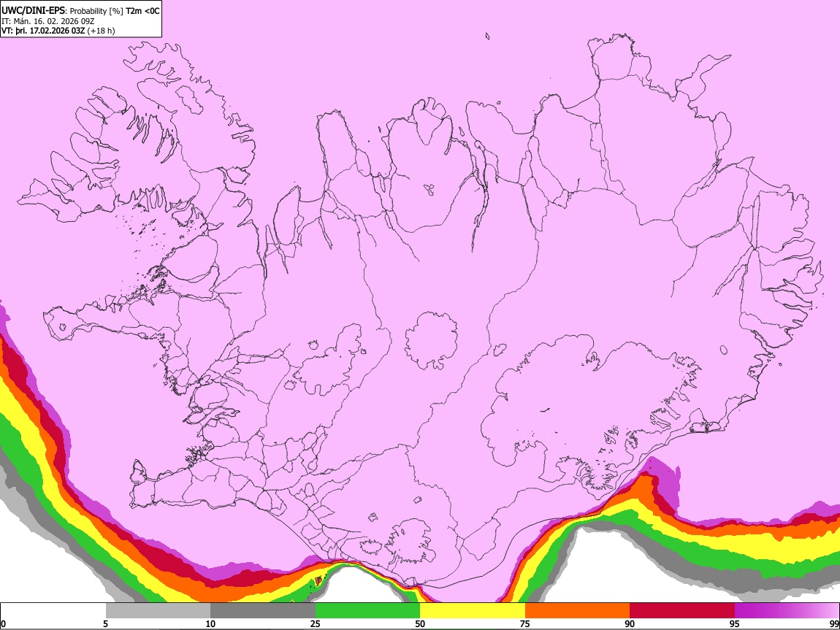Click the green 25-50 legend swatch
This screenshot has width=840, height=630.
(367, 610)
